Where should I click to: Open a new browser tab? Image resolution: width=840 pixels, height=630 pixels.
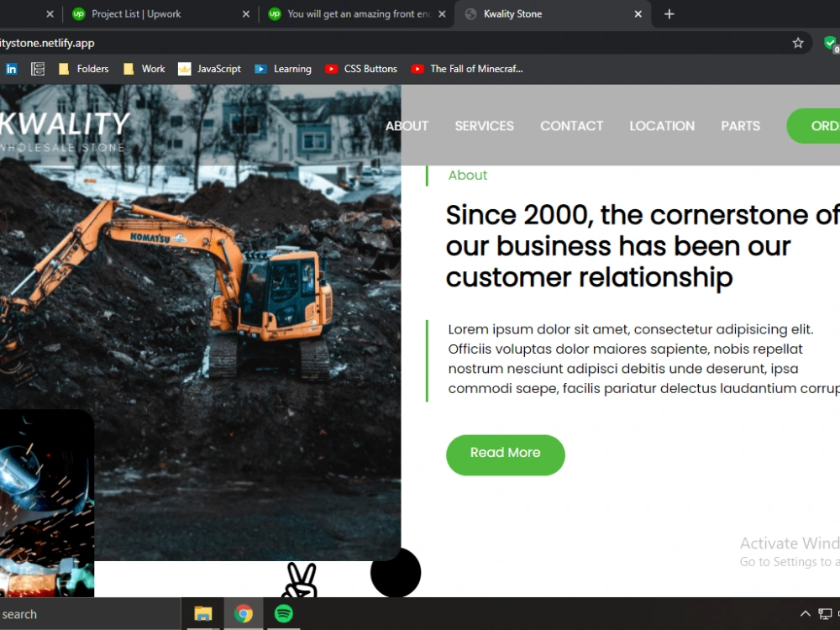pyautogui.click(x=669, y=14)
